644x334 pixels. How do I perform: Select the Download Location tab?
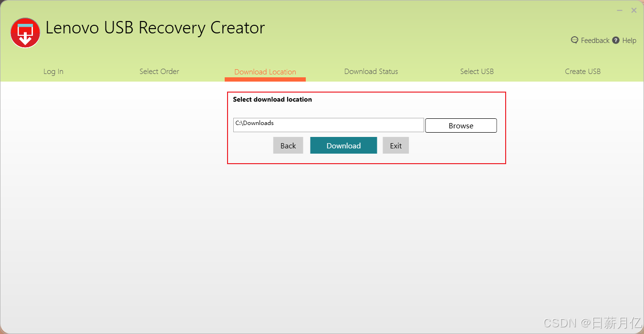pos(265,72)
